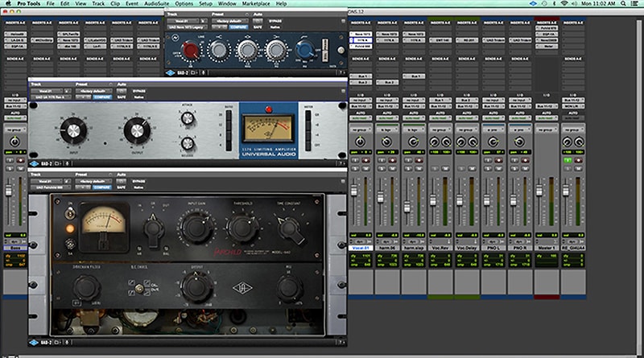Open the output selector on the Master 1 channel

click(547, 106)
